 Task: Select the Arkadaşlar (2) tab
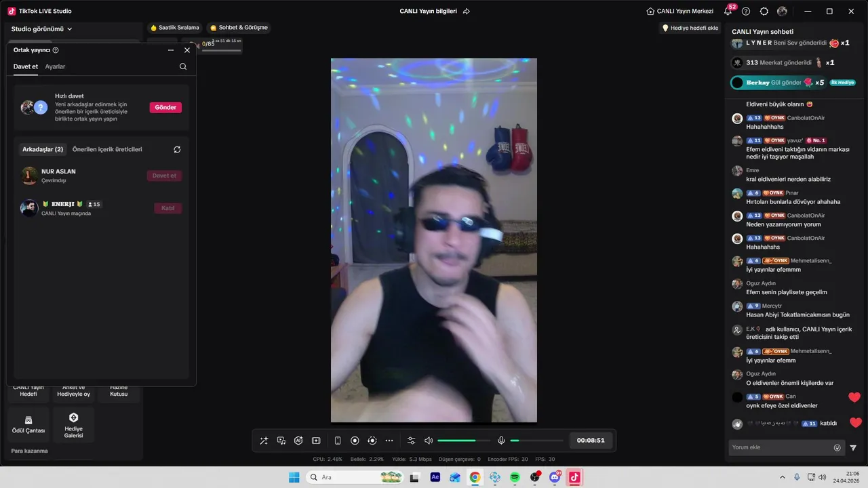43,149
